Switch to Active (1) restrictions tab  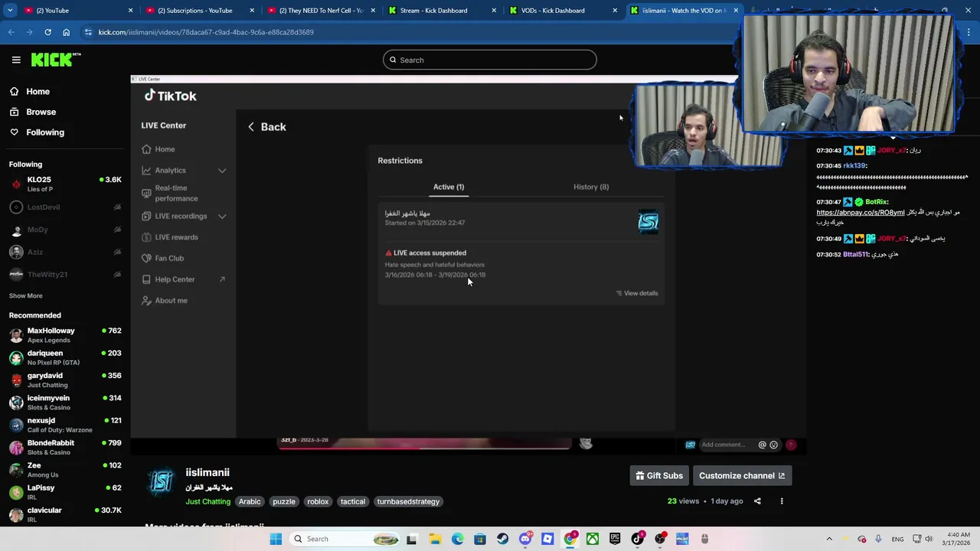449,187
